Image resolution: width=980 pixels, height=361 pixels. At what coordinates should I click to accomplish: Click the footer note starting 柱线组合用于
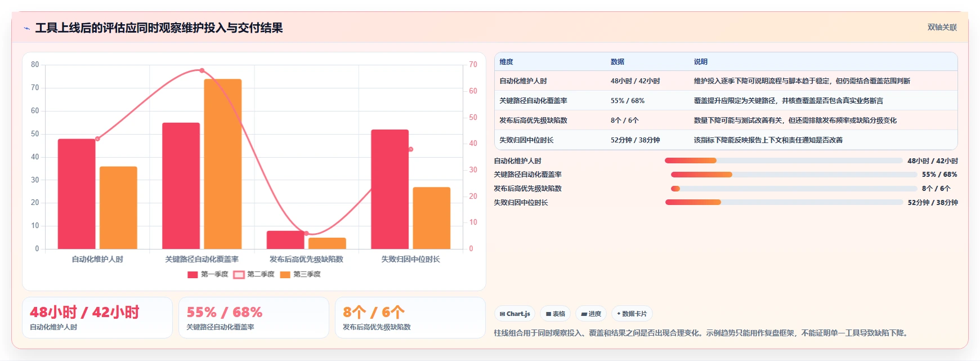701,333
